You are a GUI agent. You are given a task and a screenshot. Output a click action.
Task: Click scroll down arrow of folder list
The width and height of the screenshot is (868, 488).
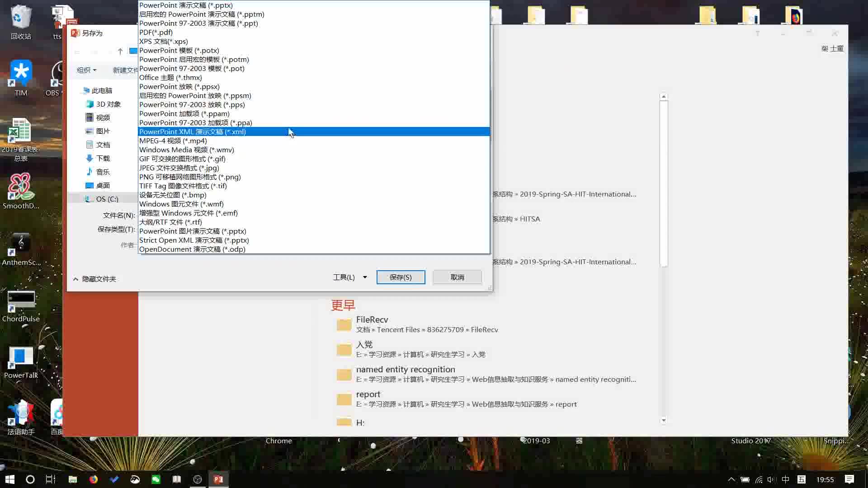(664, 420)
